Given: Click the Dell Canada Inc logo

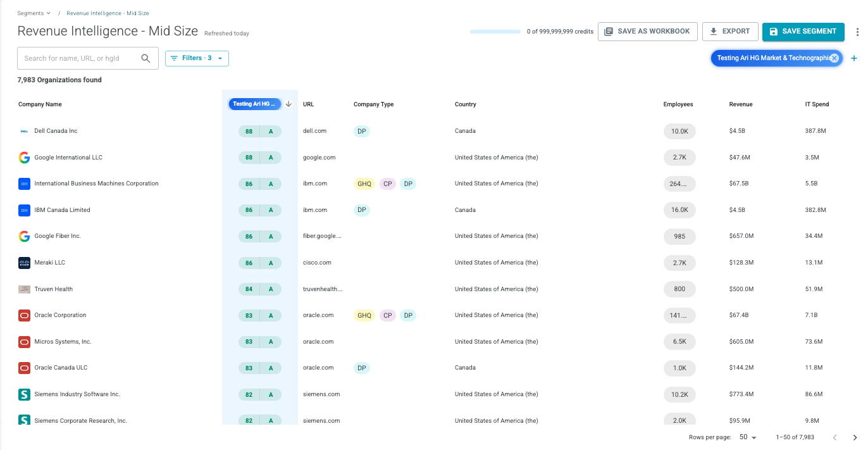Looking at the screenshot, I should tap(24, 131).
